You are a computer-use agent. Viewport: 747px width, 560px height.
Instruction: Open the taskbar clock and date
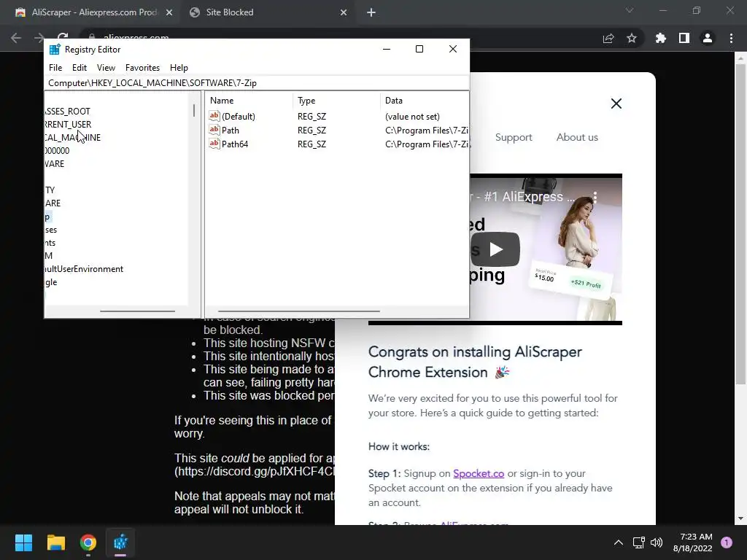point(693,542)
